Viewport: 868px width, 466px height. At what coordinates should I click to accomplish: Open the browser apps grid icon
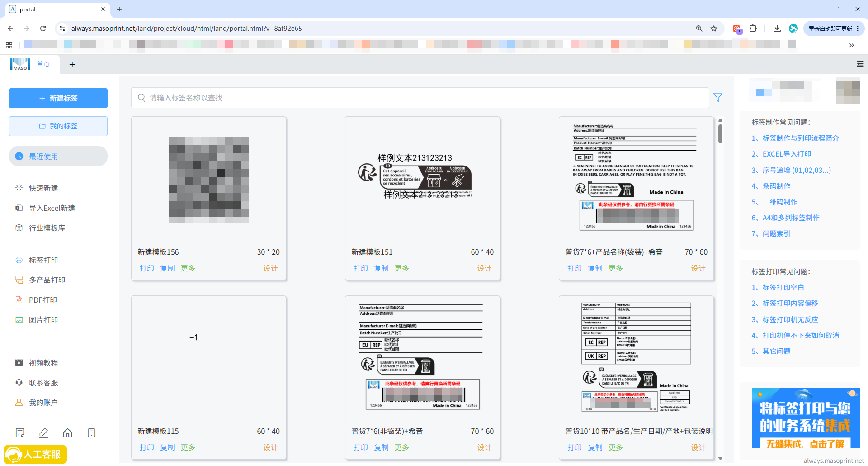click(x=9, y=45)
